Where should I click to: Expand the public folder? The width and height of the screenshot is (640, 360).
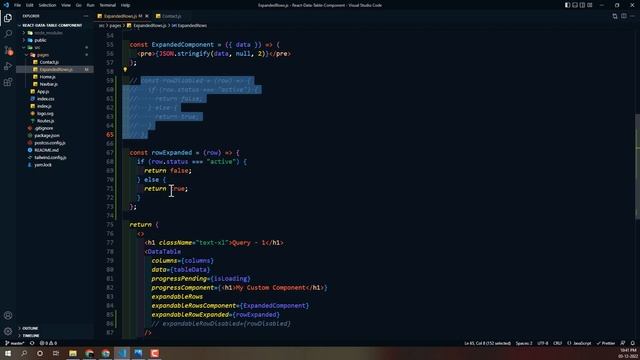click(40, 40)
